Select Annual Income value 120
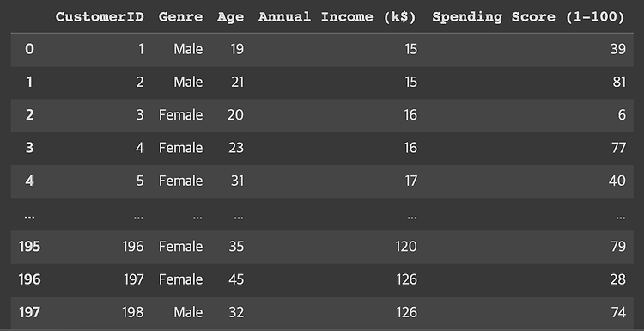 (406, 247)
